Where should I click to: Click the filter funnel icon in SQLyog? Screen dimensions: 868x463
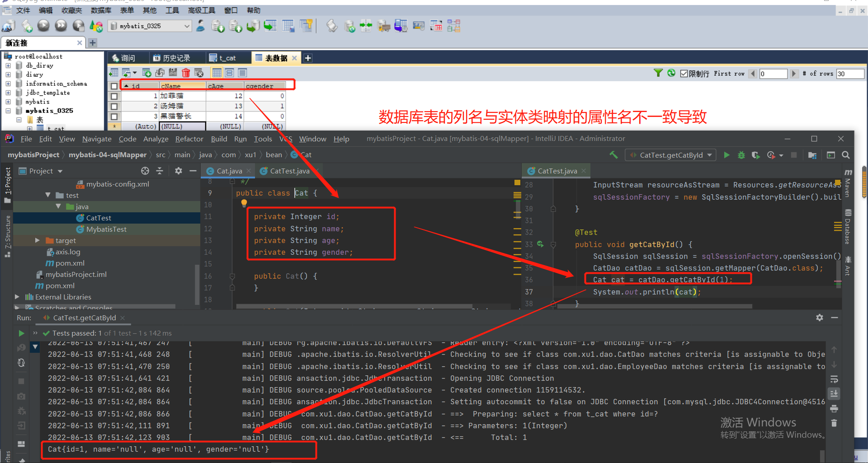[658, 73]
